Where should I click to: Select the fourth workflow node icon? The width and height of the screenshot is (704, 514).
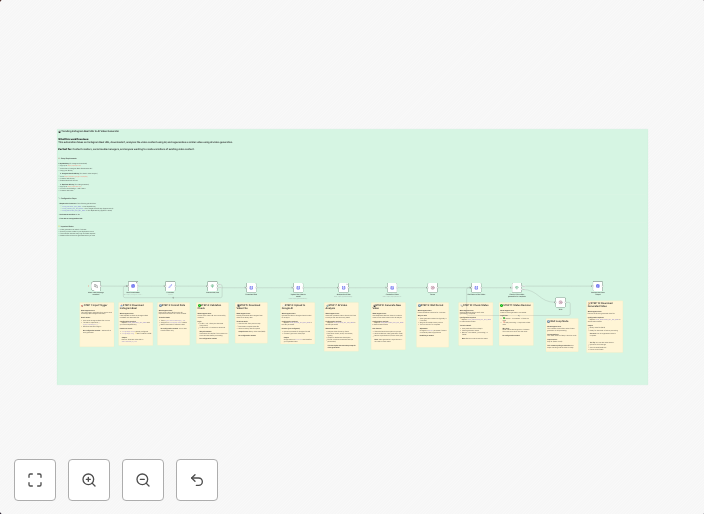pos(212,287)
